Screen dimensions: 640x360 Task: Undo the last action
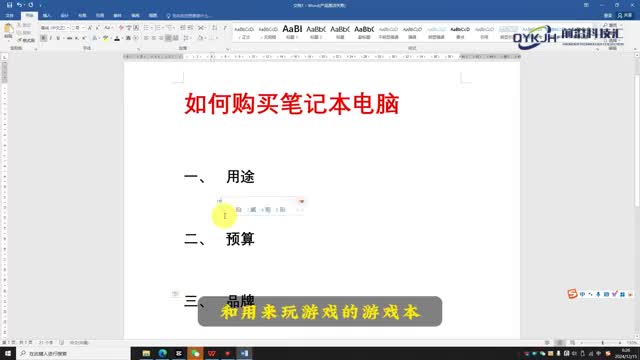click(x=19, y=5)
